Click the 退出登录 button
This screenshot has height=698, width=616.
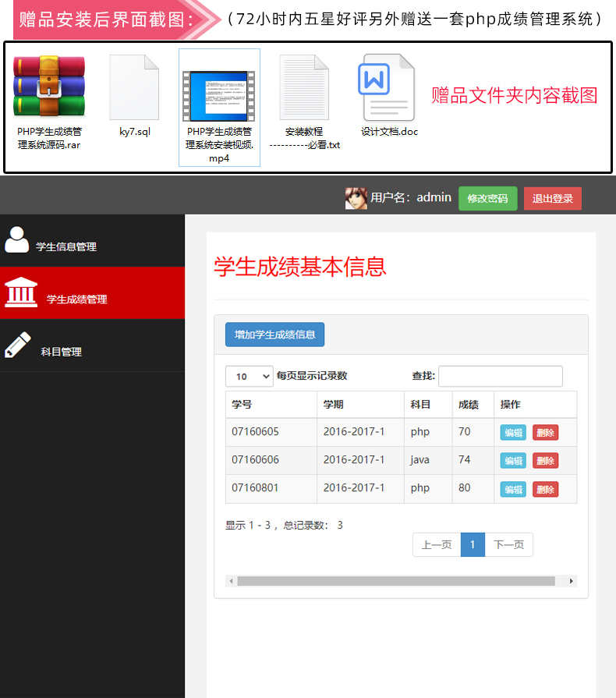point(552,199)
